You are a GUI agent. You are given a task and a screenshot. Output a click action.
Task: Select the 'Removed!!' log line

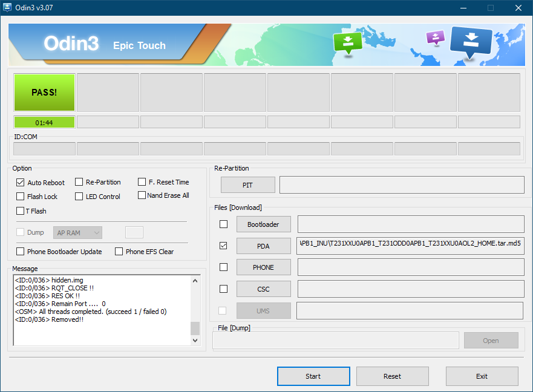[x=49, y=319]
